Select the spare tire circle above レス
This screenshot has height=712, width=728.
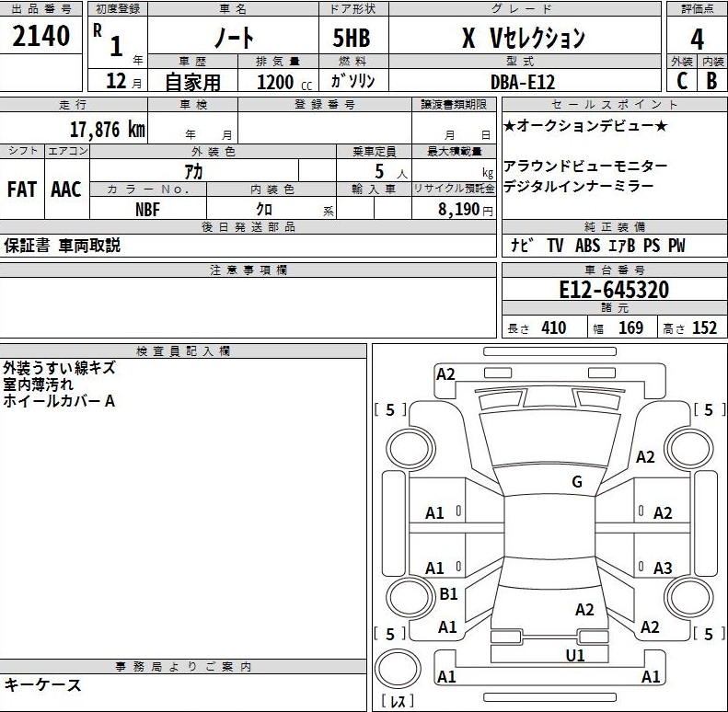coord(398,669)
